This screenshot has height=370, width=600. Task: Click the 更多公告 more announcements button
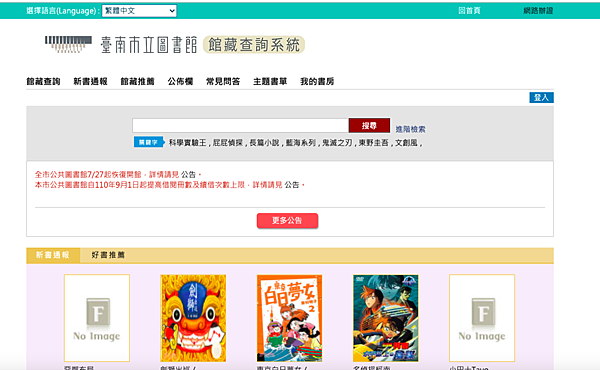tap(287, 221)
